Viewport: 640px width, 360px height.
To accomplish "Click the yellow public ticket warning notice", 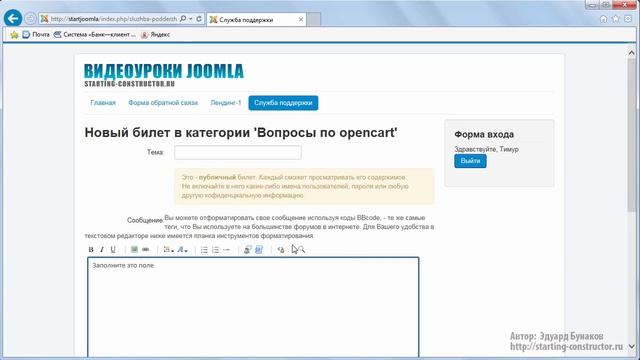I will (x=304, y=186).
